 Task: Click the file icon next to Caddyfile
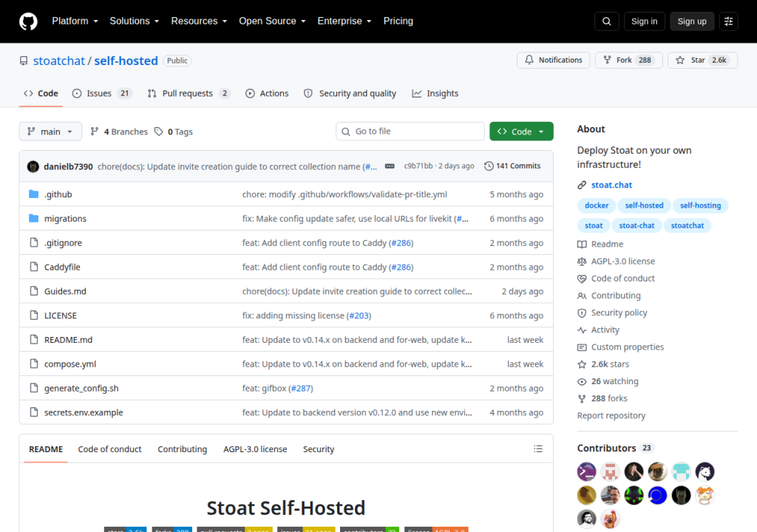pyautogui.click(x=34, y=267)
